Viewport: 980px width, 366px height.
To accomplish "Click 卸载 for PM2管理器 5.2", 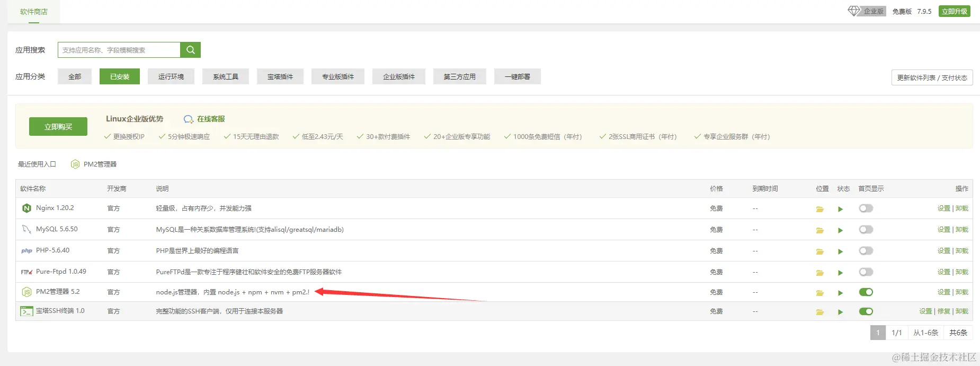I will tap(962, 292).
